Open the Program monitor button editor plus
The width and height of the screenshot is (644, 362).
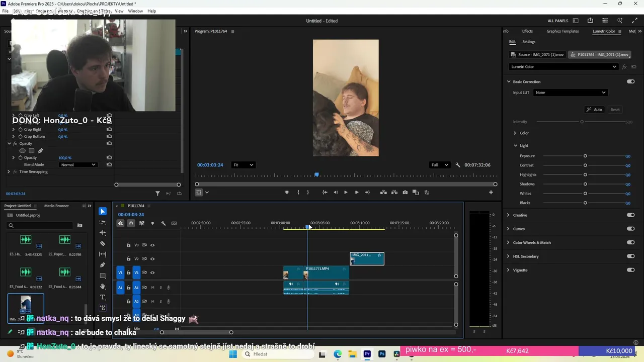pos(491,192)
